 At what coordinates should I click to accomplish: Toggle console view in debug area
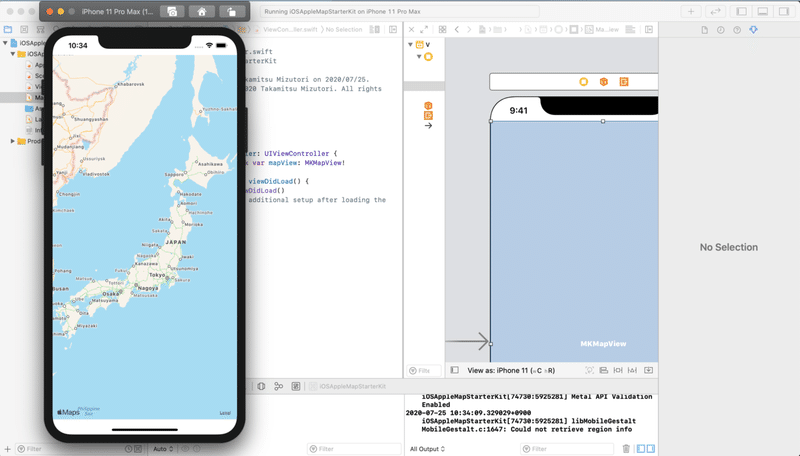click(x=651, y=449)
